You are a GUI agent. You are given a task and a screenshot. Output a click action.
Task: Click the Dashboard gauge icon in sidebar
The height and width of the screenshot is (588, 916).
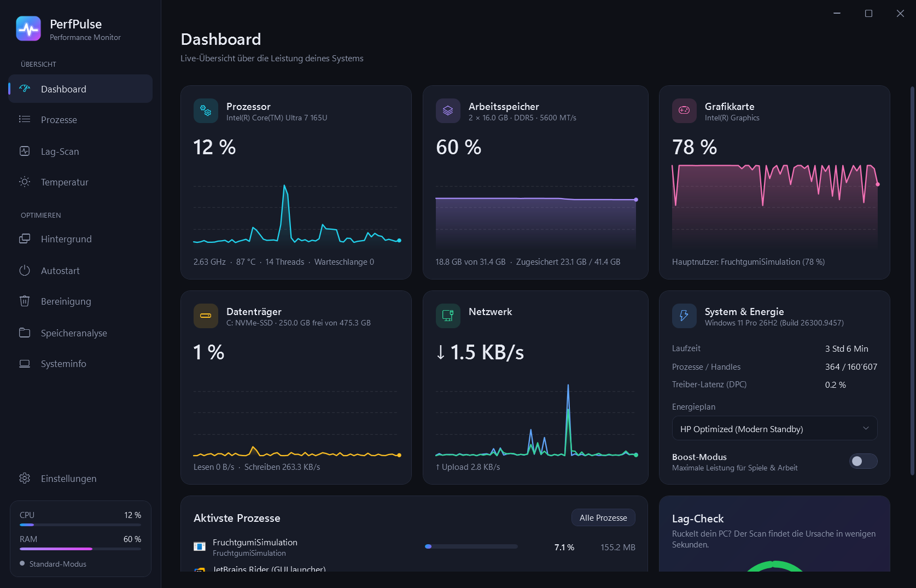click(25, 89)
